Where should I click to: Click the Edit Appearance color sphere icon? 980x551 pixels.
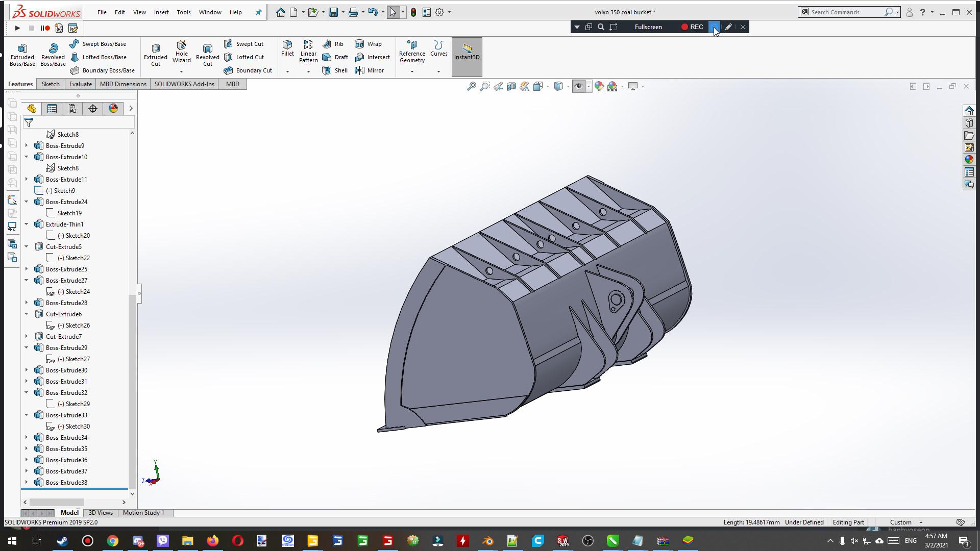(x=599, y=86)
